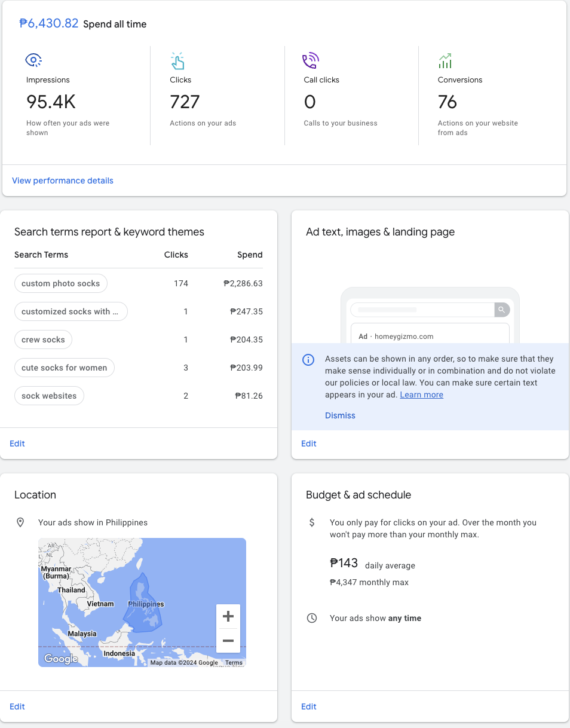Open View performance details link
The image size is (570, 728).
[63, 181]
